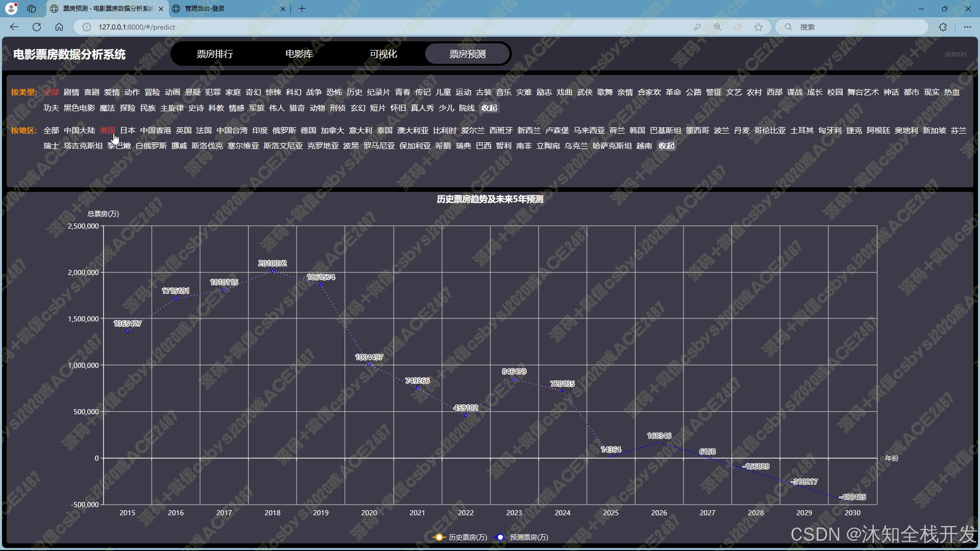Image resolution: width=980 pixels, height=551 pixels.
Task: Open the 可视化 navigation tab
Action: (x=383, y=54)
